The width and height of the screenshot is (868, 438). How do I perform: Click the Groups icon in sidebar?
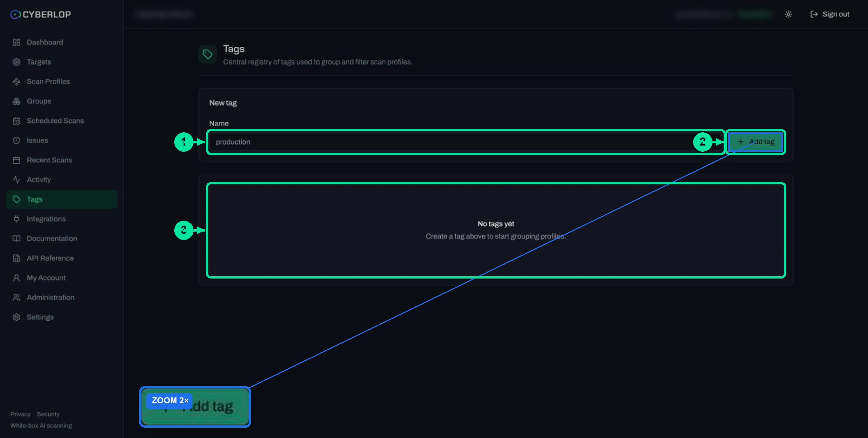(16, 101)
